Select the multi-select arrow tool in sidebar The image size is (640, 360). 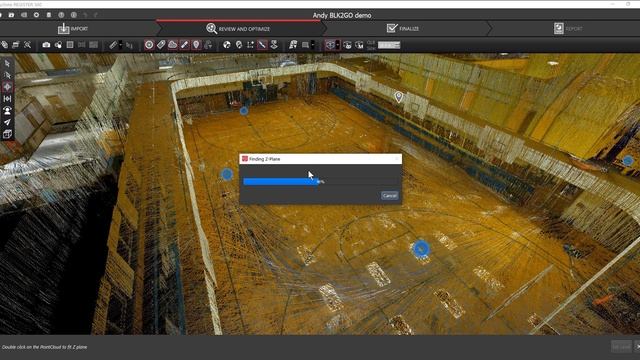pos(7,75)
